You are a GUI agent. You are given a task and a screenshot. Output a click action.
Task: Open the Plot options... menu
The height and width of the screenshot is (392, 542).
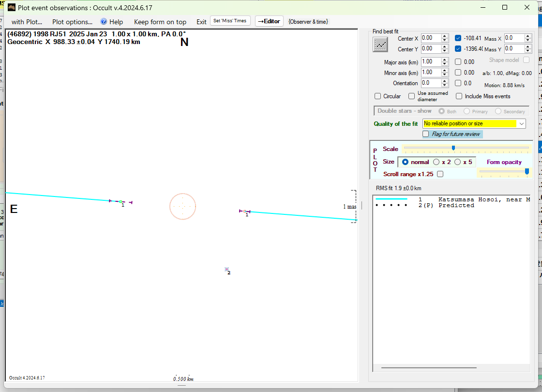click(x=72, y=22)
